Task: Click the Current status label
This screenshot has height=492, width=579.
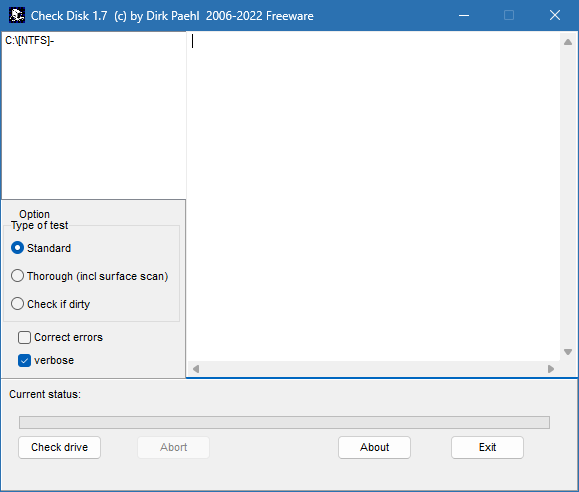Action: tap(45, 394)
